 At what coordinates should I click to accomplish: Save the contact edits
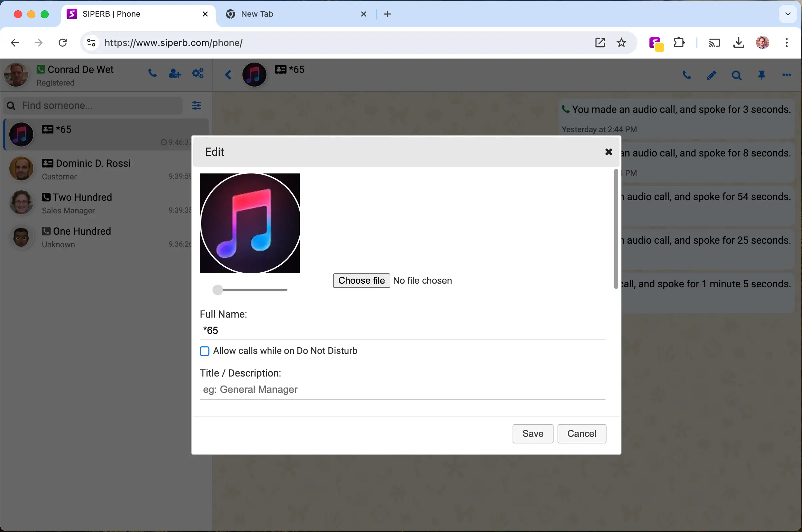533,433
